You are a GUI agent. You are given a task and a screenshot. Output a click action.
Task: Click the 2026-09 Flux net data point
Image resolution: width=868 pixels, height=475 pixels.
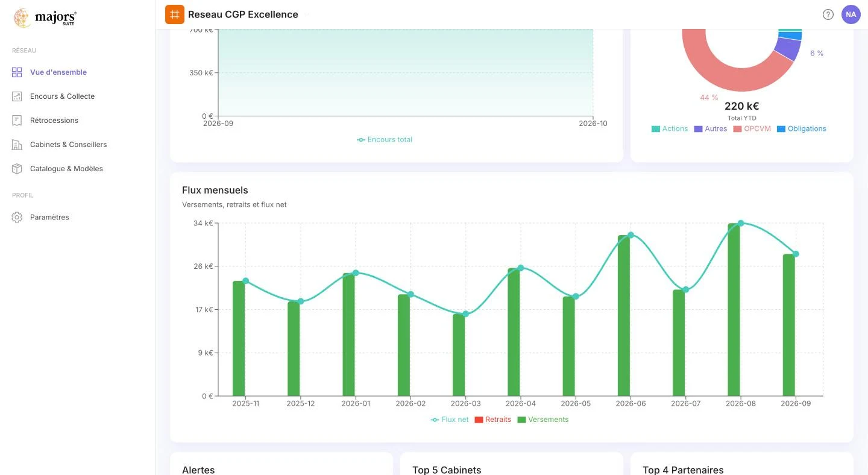pos(796,254)
